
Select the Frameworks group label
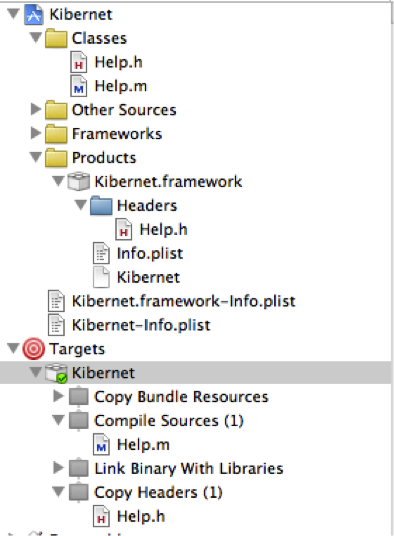coord(117,134)
